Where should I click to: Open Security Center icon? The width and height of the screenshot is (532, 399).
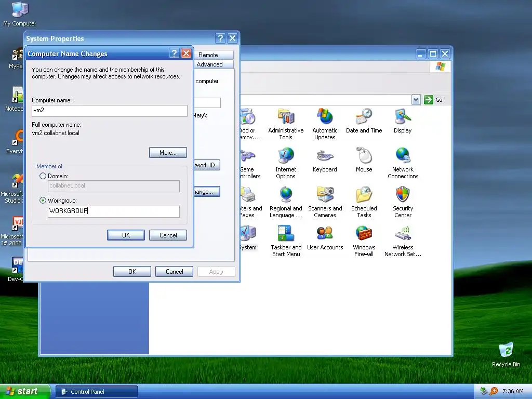coord(403,202)
